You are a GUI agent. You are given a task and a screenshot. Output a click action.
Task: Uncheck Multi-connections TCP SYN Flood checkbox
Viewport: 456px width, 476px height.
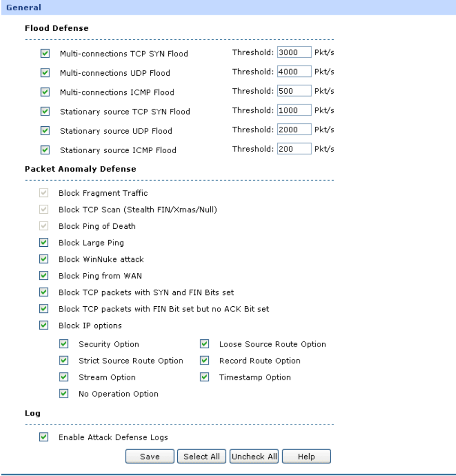point(45,54)
